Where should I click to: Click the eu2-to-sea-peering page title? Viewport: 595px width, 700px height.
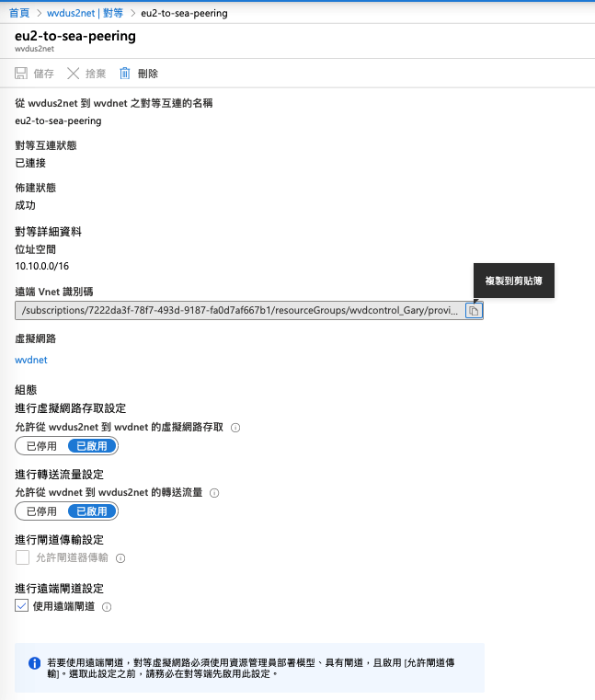tap(75, 36)
